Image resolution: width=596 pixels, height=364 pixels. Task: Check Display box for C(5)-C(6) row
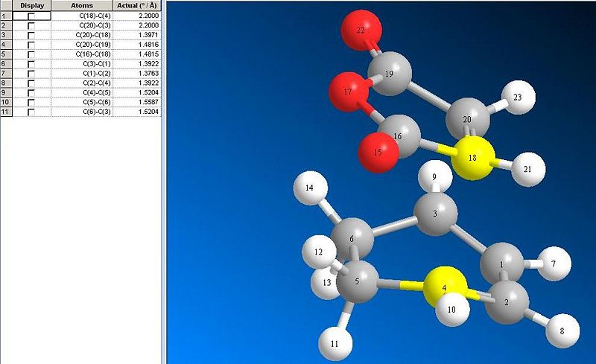point(31,103)
